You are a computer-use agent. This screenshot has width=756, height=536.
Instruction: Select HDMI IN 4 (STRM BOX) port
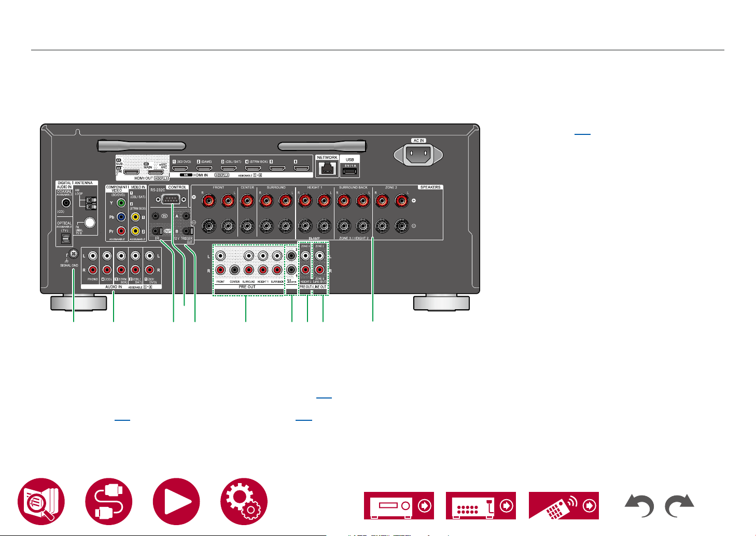(253, 169)
